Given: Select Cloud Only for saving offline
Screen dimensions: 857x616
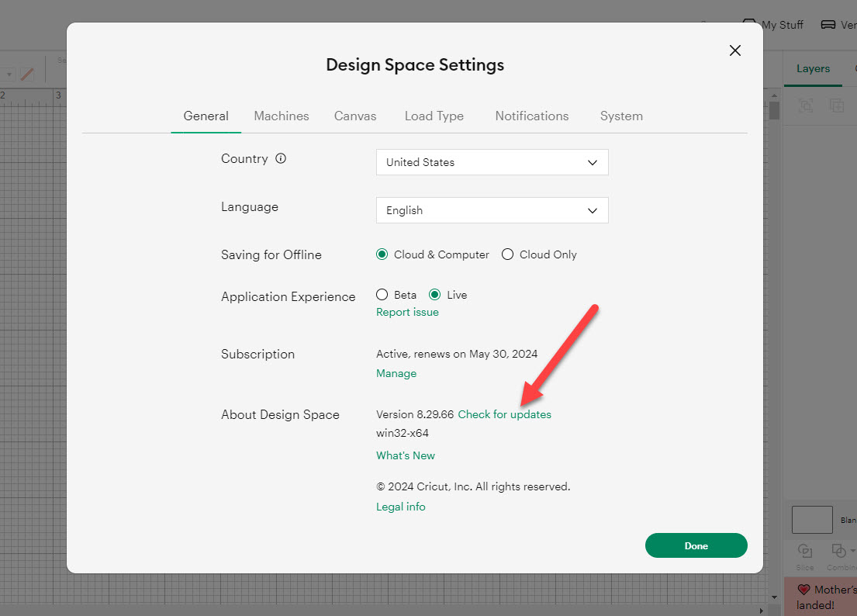Looking at the screenshot, I should click(508, 254).
